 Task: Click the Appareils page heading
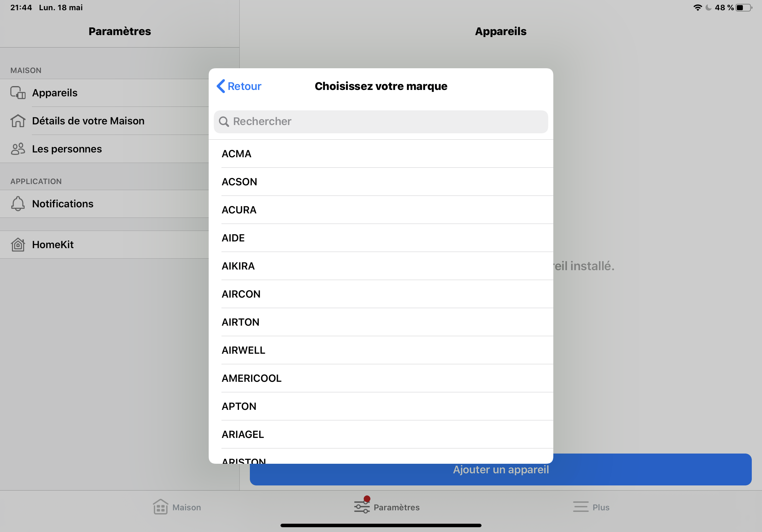[501, 31]
